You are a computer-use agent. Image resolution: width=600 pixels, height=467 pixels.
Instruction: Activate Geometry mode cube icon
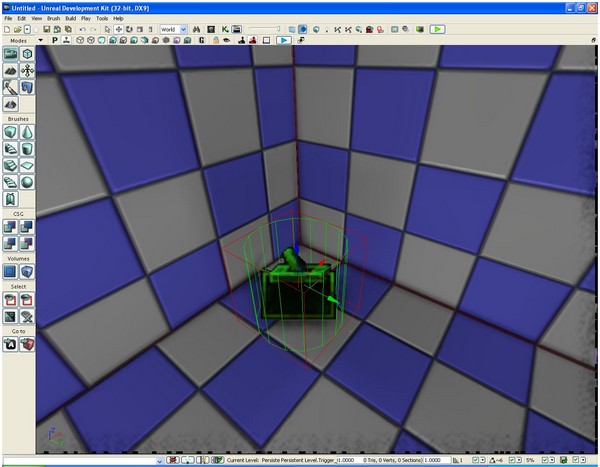pos(27,54)
